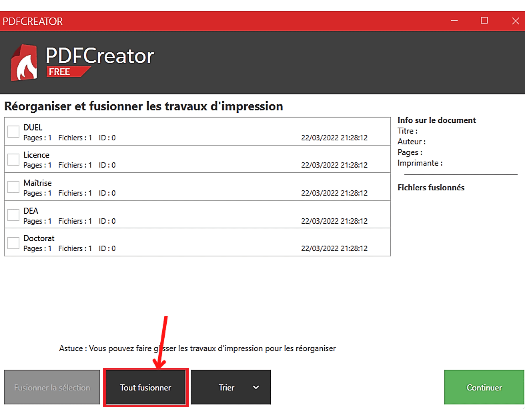Tick the checkbox for the Licence job
Viewport: 525px width, 420px height.
(x=13, y=159)
